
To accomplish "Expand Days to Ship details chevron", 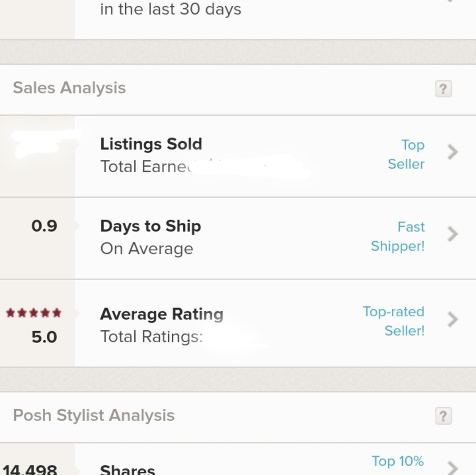I will (x=453, y=234).
